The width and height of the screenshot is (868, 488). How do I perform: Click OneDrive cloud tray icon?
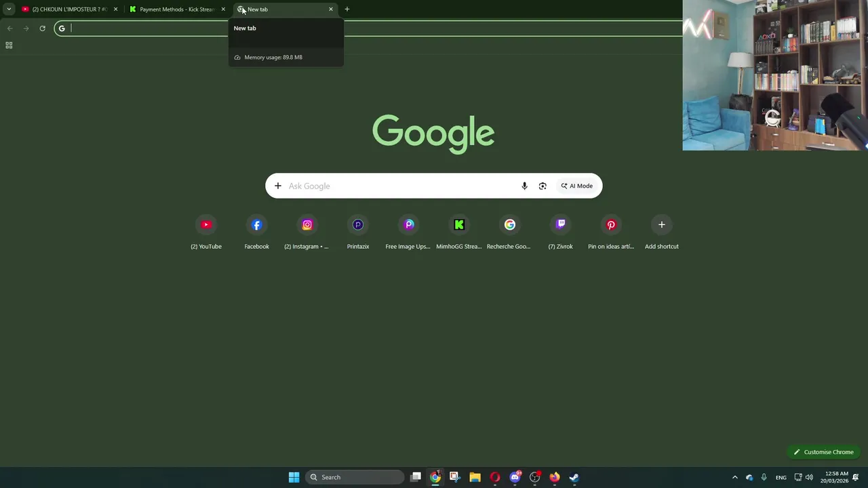pos(749,477)
